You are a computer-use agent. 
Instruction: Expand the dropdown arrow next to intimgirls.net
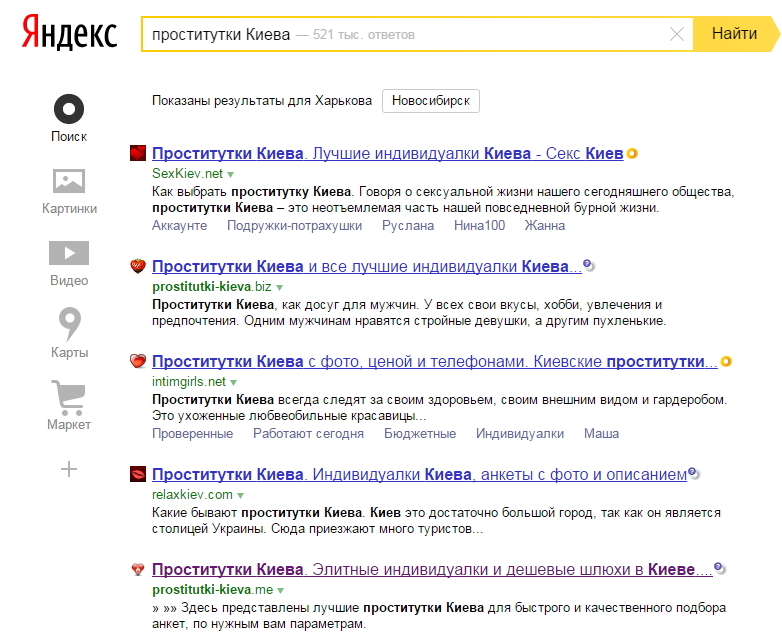[x=233, y=383]
